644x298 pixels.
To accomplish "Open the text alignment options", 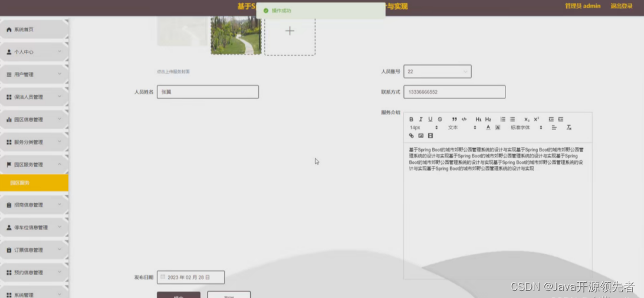I will point(554,127).
